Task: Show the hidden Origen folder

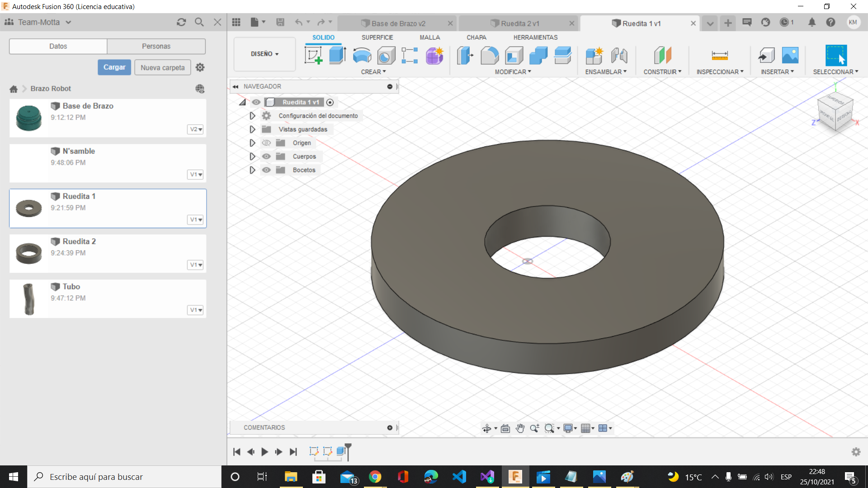Action: [x=266, y=143]
